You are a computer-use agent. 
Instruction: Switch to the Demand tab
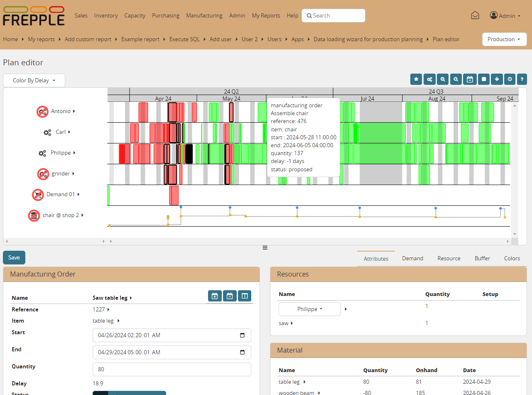pos(412,258)
